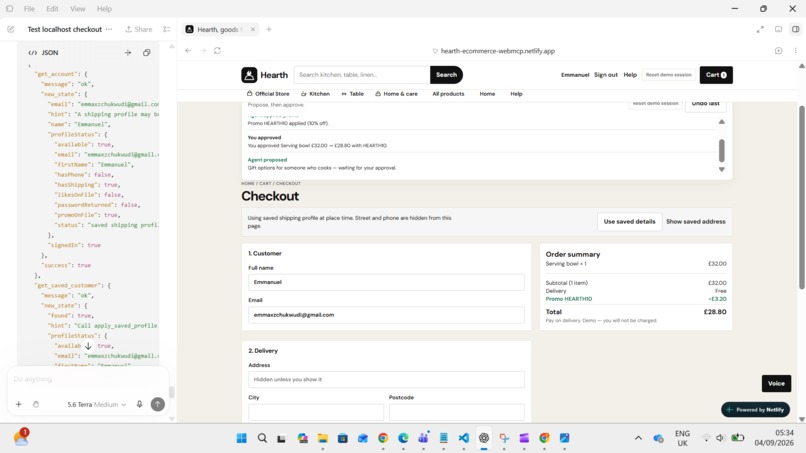Click Reset demo session in site header

[668, 75]
